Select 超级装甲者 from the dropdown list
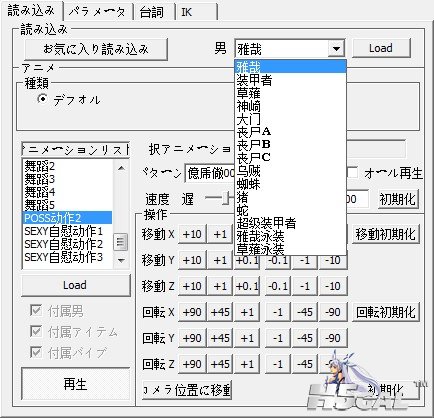The width and height of the screenshot is (434, 418). point(291,223)
